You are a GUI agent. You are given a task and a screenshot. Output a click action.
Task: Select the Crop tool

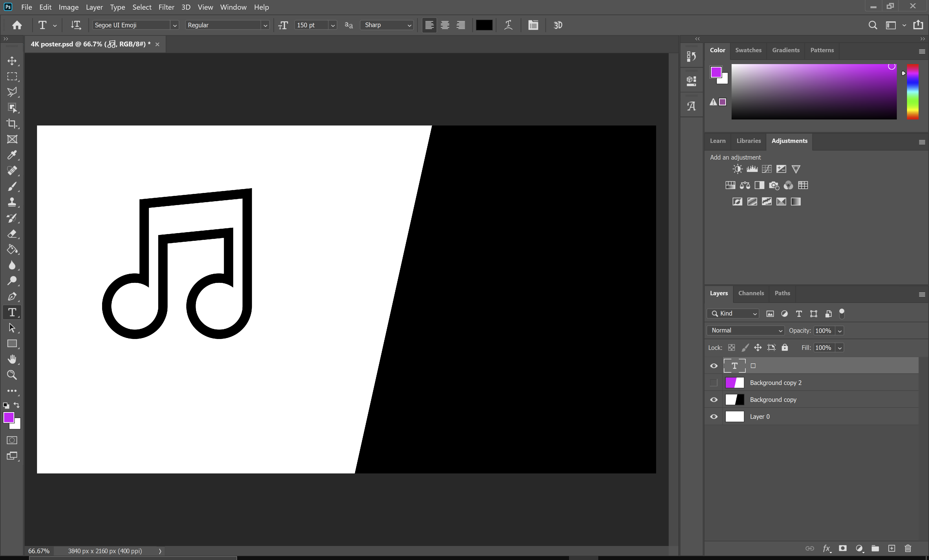(12, 124)
